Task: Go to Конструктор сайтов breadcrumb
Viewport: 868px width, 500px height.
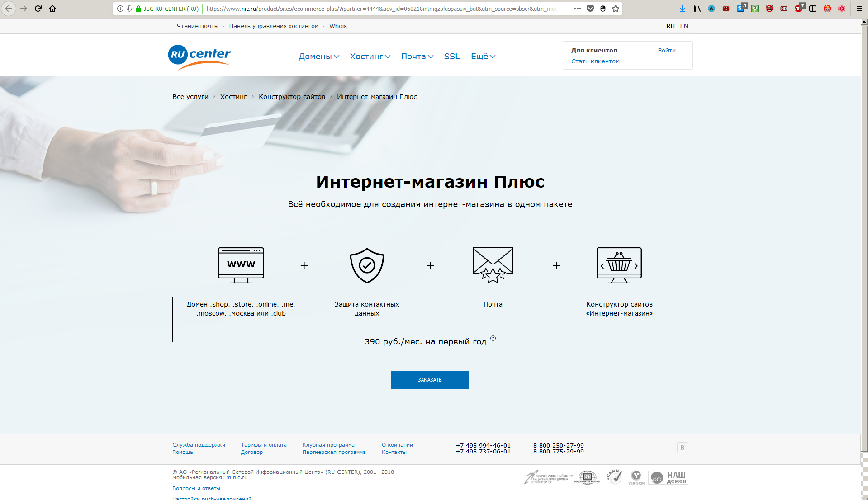Action: pyautogui.click(x=292, y=97)
